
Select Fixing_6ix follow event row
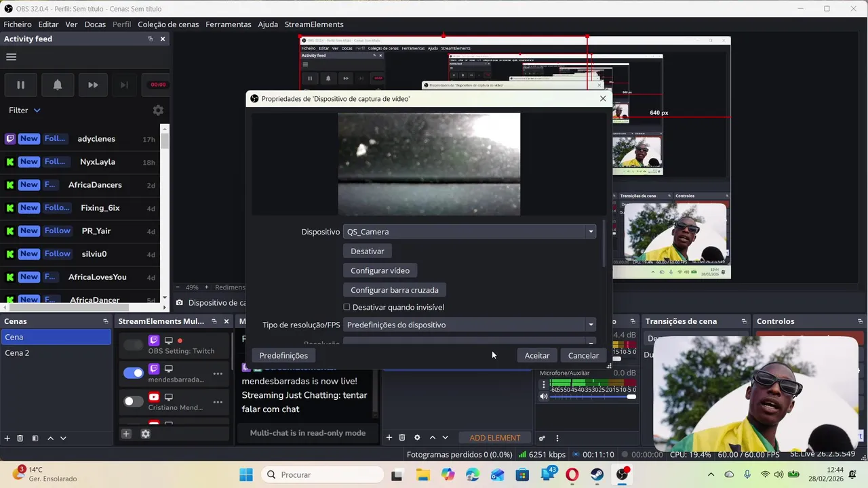click(80, 208)
